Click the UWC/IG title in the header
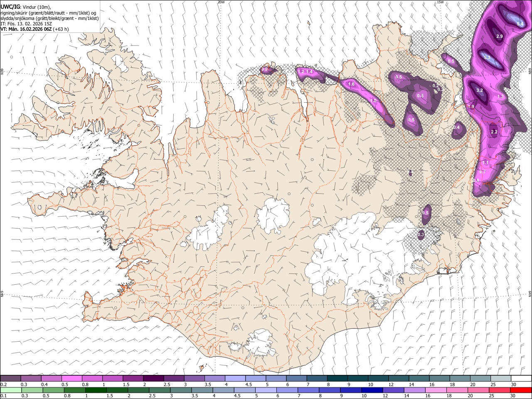Viewport: 532px width, 399px height. (x=10, y=7)
